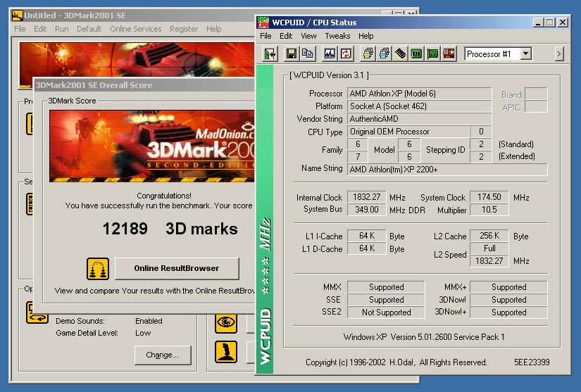581x392 pixels.
Task: Click the yellow eye icon in 3DMark window
Action: [x=226, y=322]
